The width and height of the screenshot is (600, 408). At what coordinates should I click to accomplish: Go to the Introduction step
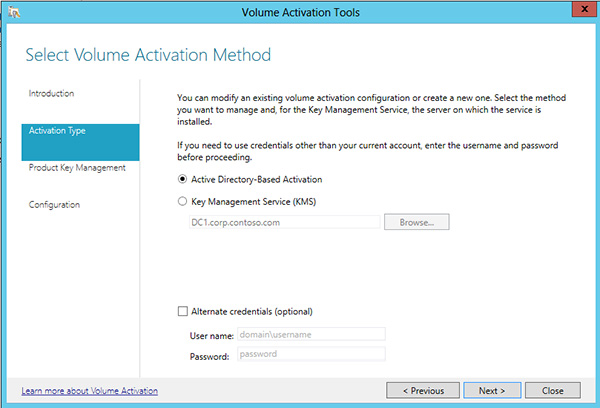pos(52,94)
